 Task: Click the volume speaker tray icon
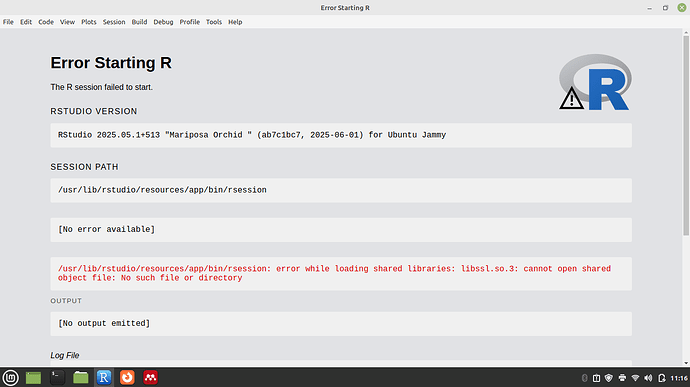pyautogui.click(x=648, y=378)
